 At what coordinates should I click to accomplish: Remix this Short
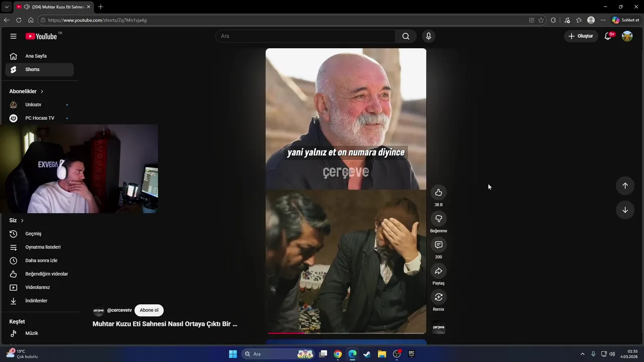pos(439,297)
